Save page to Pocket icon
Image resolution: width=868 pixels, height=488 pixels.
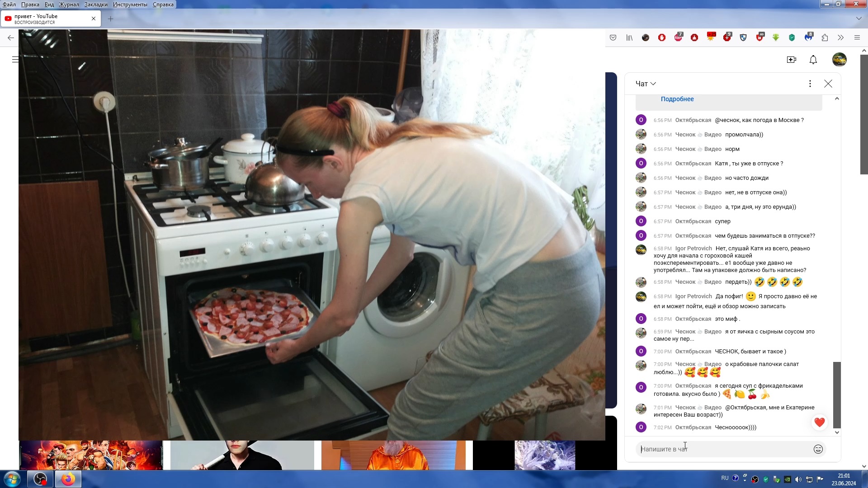point(613,38)
